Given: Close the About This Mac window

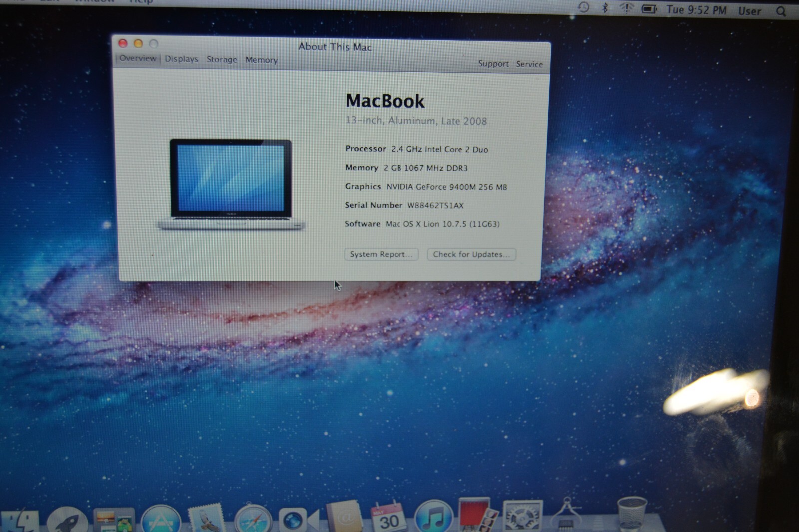Looking at the screenshot, I should coord(123,43).
